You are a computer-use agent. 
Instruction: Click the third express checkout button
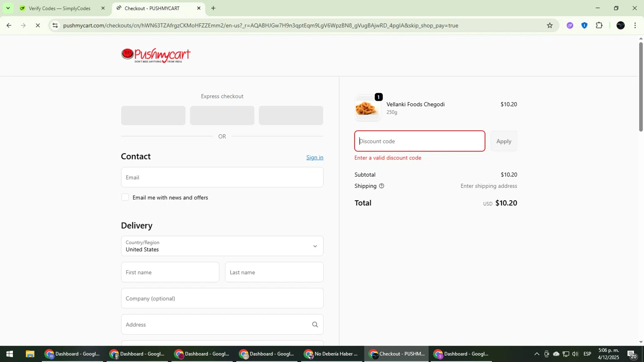point(291,115)
